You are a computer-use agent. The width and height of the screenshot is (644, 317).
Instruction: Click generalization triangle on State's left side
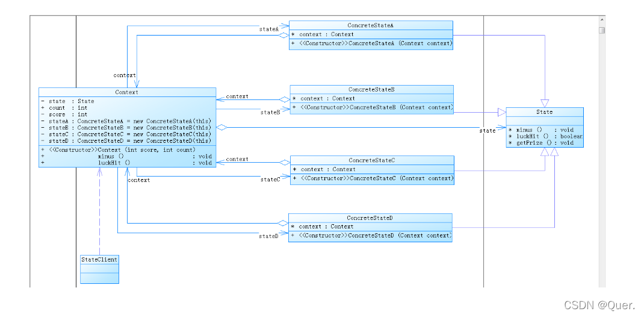click(x=502, y=112)
